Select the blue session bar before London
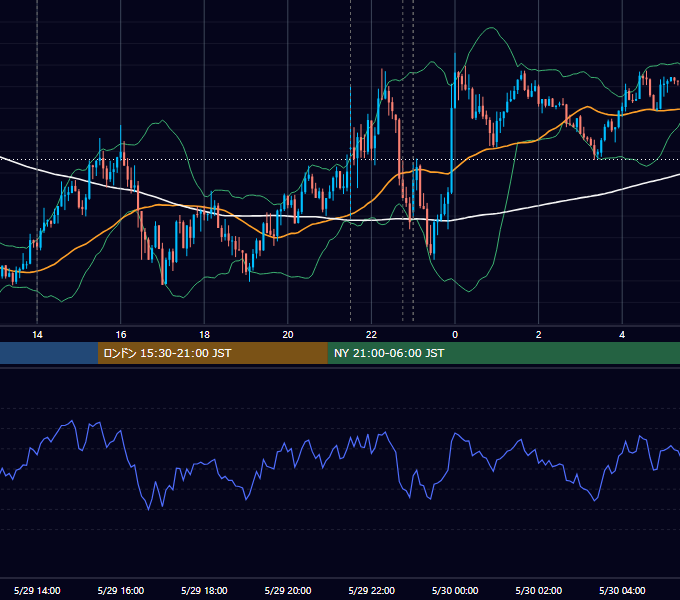 [x=49, y=353]
